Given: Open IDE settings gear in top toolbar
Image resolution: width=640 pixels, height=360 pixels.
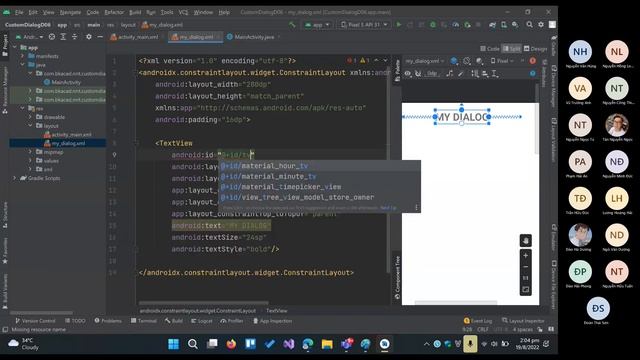Looking at the screenshot, I should click(x=541, y=25).
